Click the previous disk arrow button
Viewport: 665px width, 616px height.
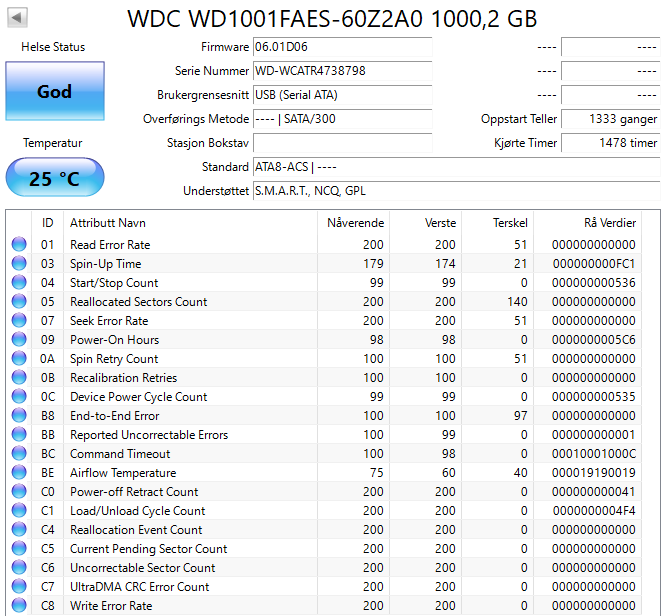click(x=18, y=18)
